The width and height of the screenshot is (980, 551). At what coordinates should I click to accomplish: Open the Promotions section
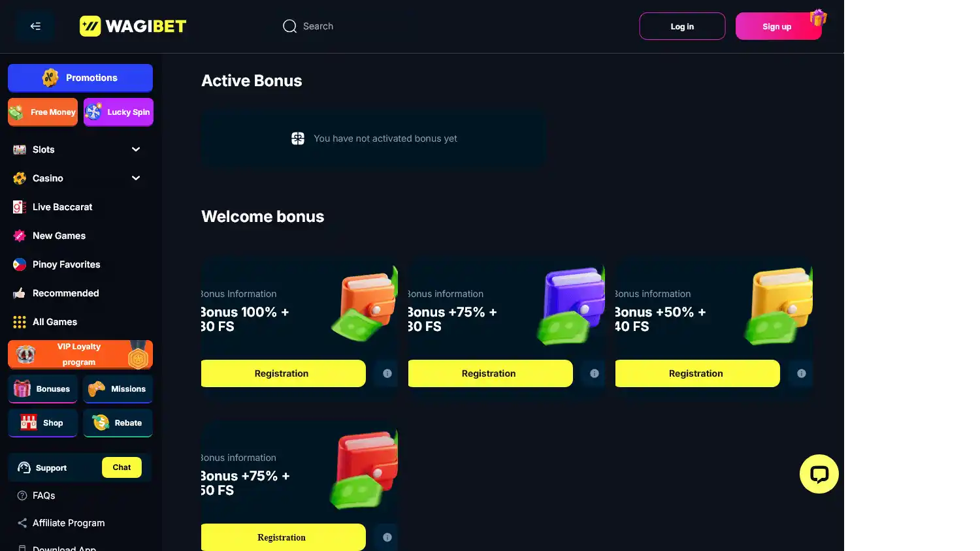pos(80,77)
